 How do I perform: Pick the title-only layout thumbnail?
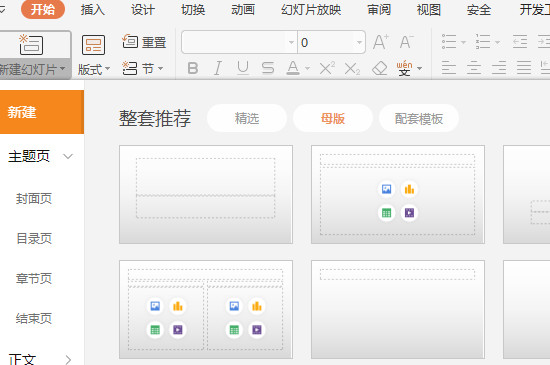tap(398, 309)
